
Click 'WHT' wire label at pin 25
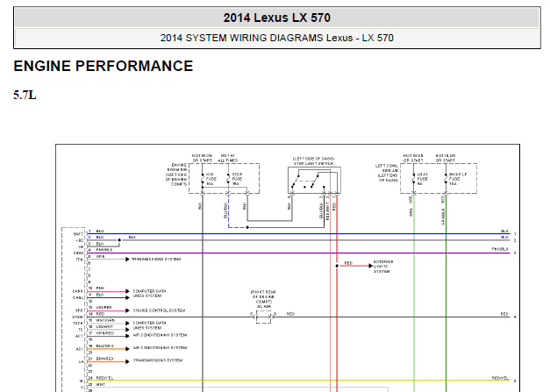[x=100, y=385]
